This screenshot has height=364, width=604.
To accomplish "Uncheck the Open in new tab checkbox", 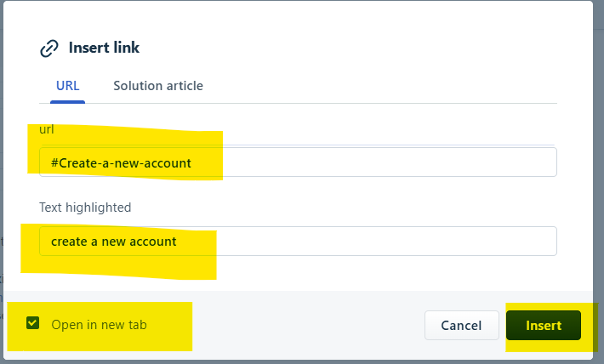I will point(32,323).
